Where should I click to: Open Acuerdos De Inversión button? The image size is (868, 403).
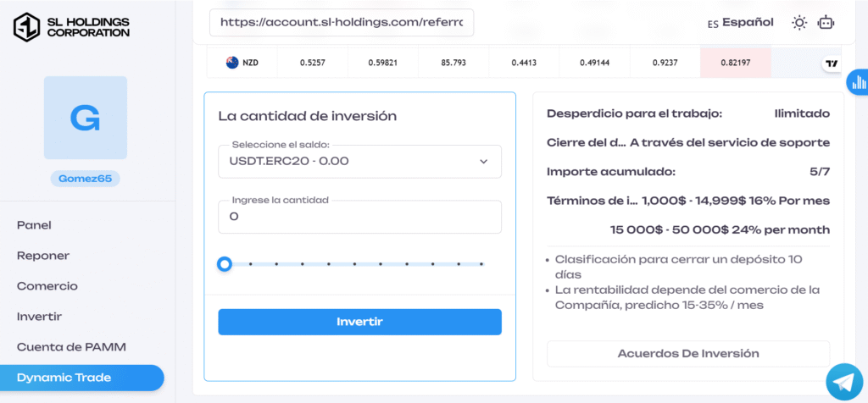[688, 353]
